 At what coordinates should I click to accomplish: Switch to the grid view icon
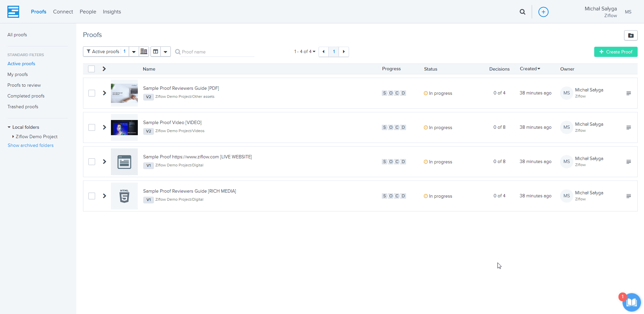coord(144,51)
